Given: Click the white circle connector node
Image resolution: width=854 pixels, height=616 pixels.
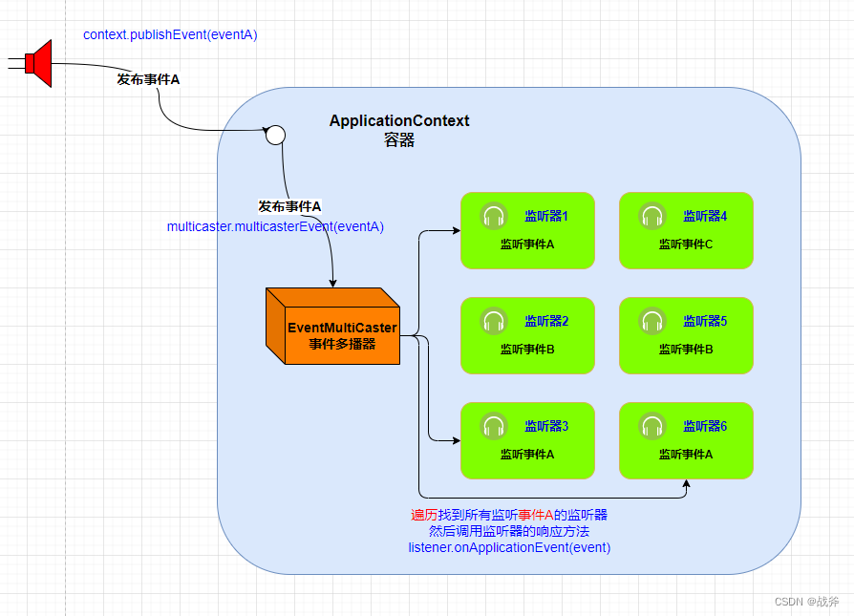Looking at the screenshot, I should (275, 135).
